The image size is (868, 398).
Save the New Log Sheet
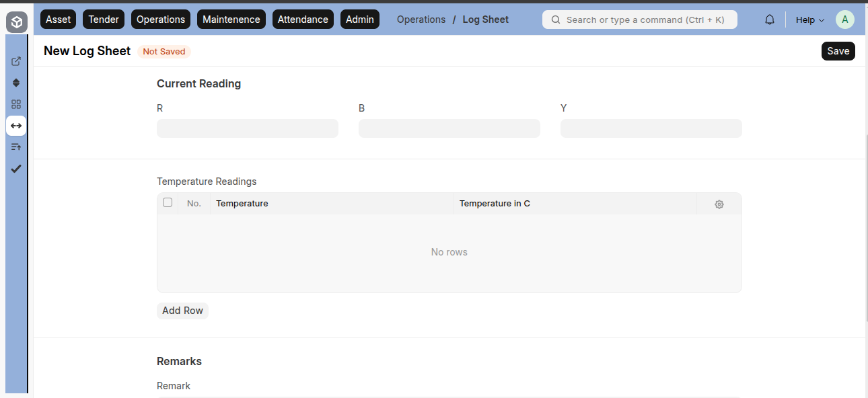(x=838, y=50)
